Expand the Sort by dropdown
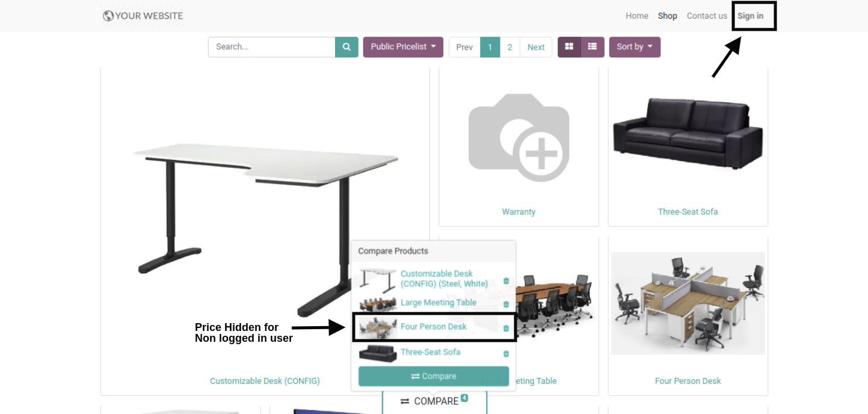This screenshot has height=414, width=868. (x=635, y=47)
